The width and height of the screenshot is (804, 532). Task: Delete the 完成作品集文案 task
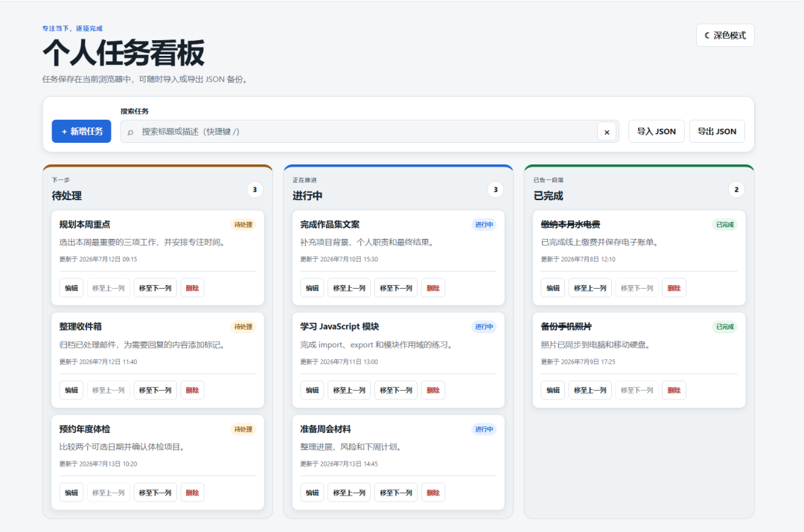click(433, 288)
